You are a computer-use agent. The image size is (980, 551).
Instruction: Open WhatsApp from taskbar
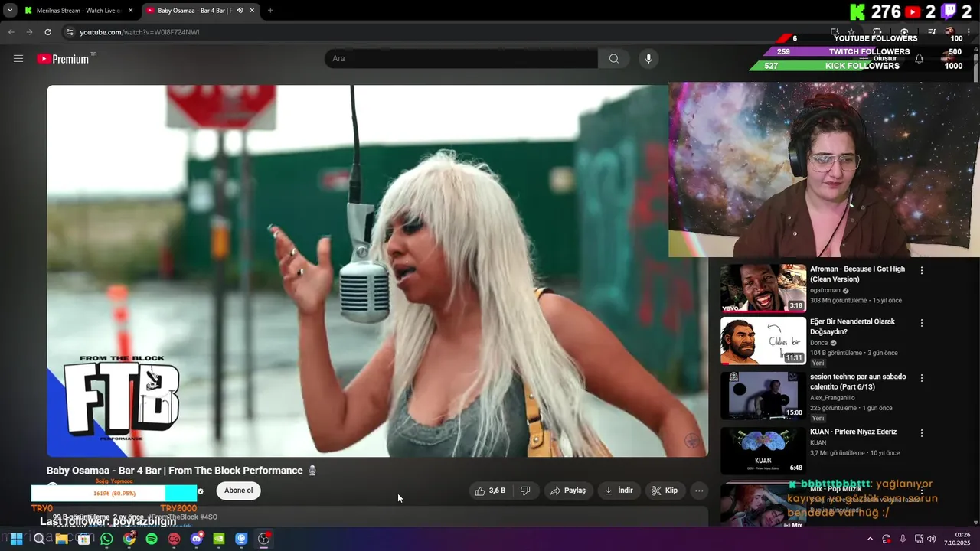(106, 539)
